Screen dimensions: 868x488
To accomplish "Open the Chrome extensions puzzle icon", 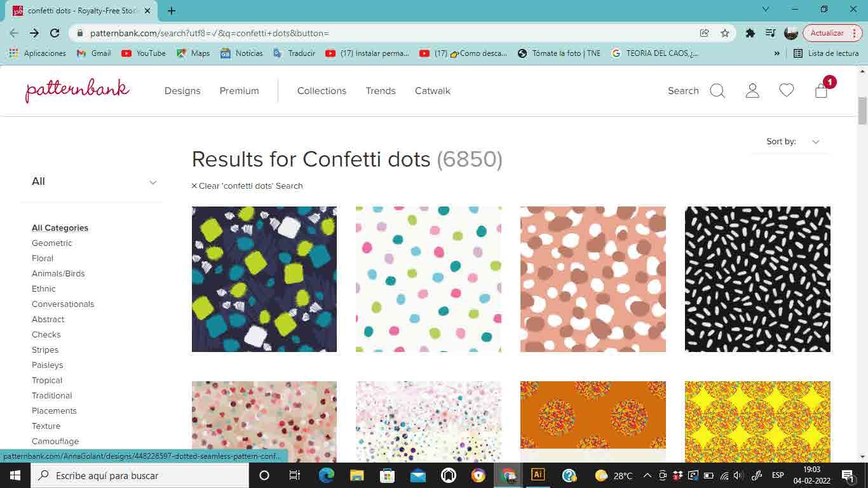I will pos(750,33).
